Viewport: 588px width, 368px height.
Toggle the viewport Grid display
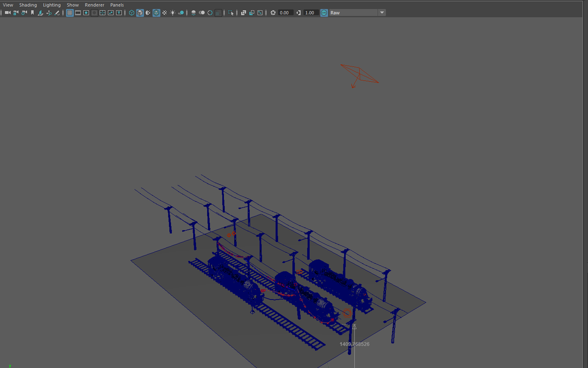pyautogui.click(x=70, y=13)
